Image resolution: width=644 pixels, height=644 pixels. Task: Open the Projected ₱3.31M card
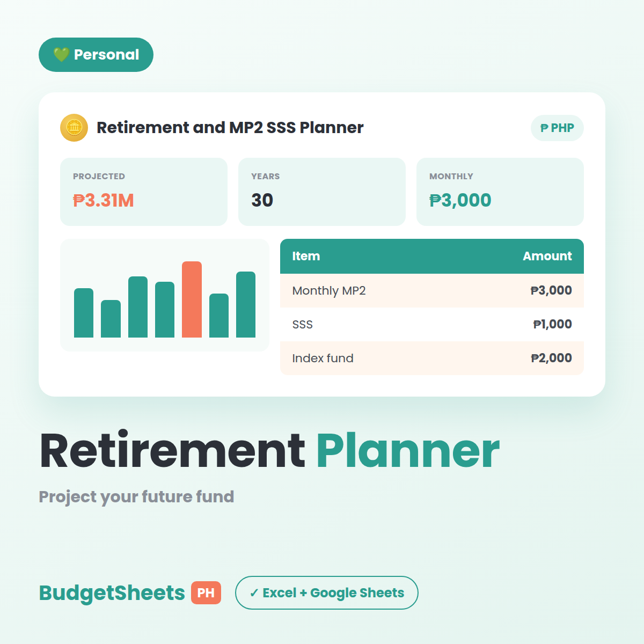click(144, 192)
